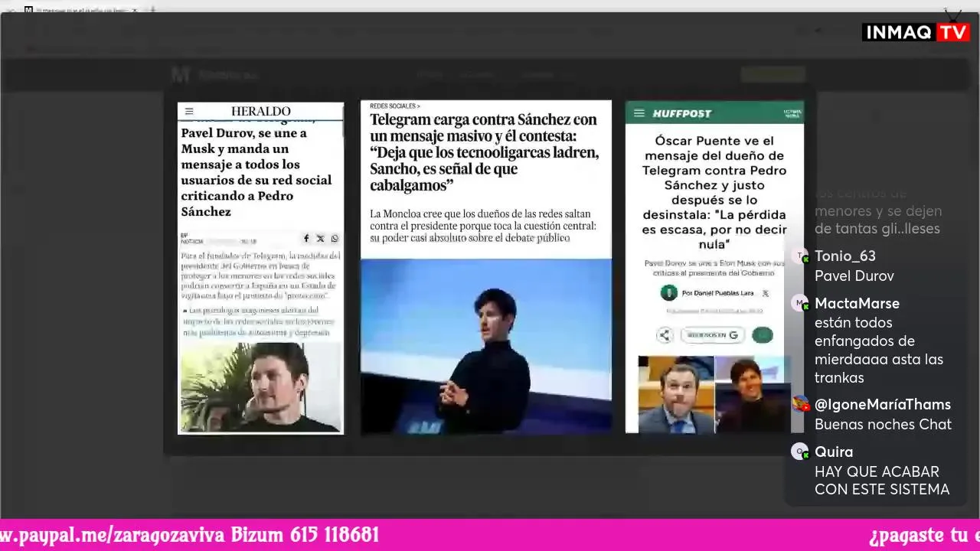Click the author's green avatar icon
Viewport: 980px width, 551px height.
point(668,293)
